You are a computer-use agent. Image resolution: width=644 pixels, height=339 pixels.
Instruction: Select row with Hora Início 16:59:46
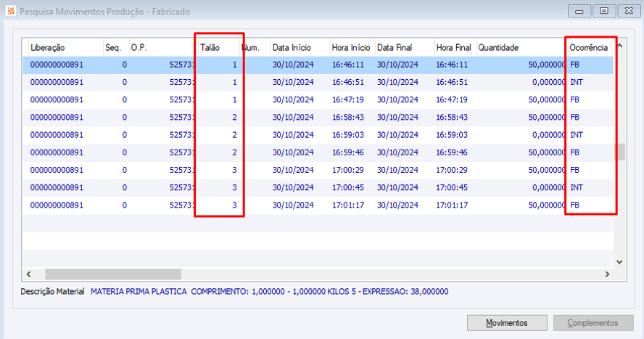(318, 152)
